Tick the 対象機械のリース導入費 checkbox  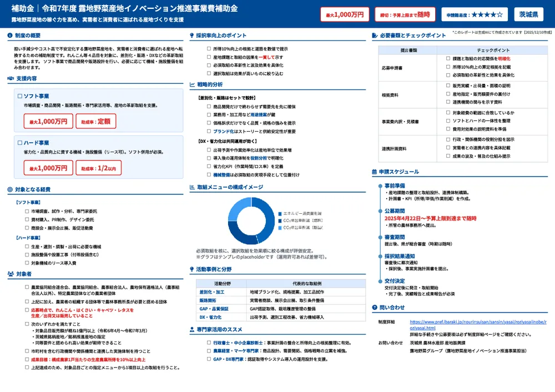point(27,263)
